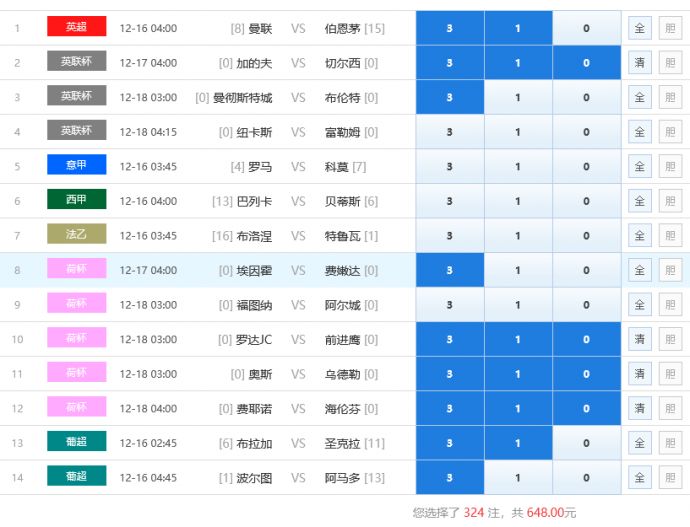Click the red 英超 league tag
The height and width of the screenshot is (527, 690).
[76, 27]
